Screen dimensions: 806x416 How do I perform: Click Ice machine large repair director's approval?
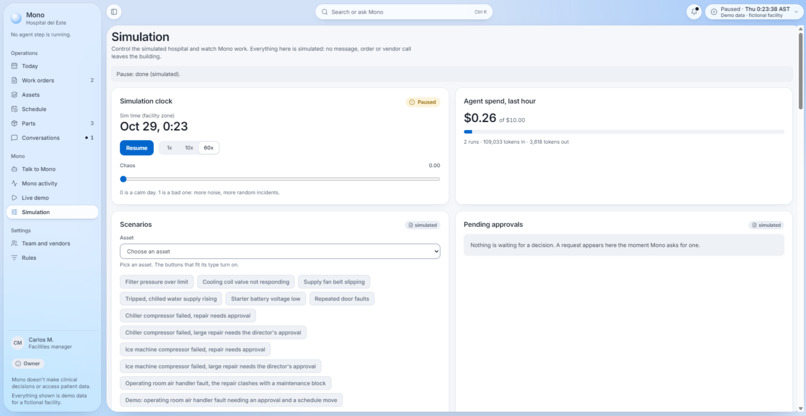221,366
